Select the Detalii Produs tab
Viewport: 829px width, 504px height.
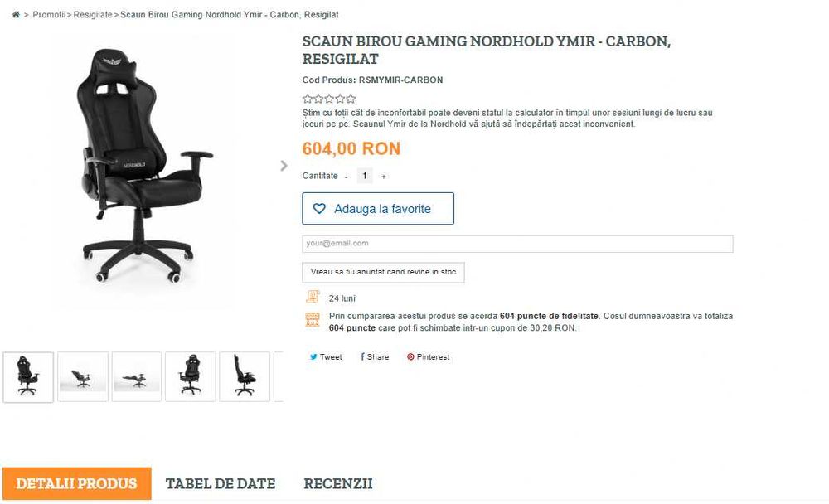pos(76,484)
